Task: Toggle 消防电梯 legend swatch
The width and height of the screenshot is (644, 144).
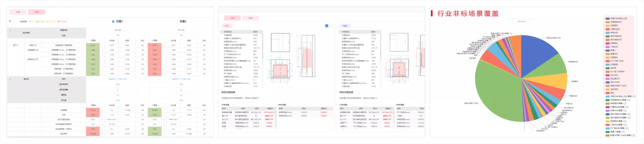Action: click(607, 89)
